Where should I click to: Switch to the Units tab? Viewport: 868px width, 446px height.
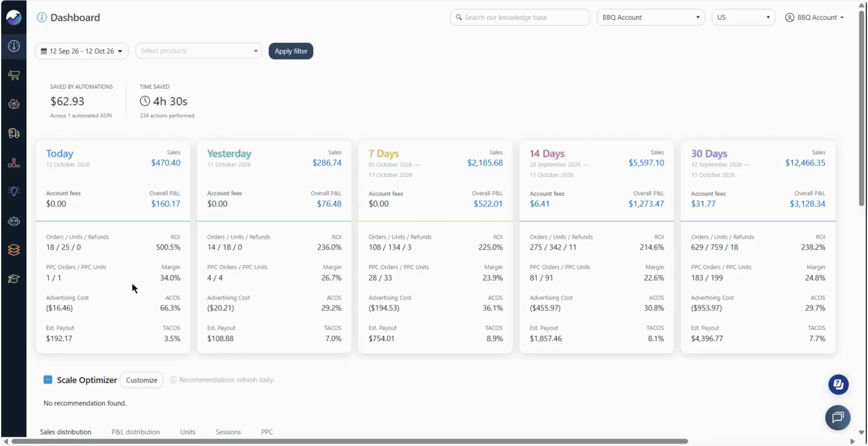coord(188,432)
